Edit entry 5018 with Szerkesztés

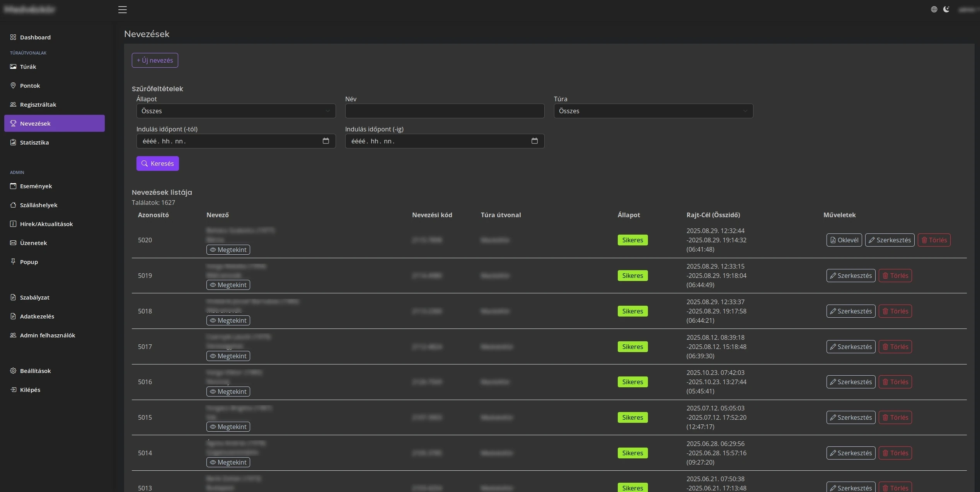point(850,311)
